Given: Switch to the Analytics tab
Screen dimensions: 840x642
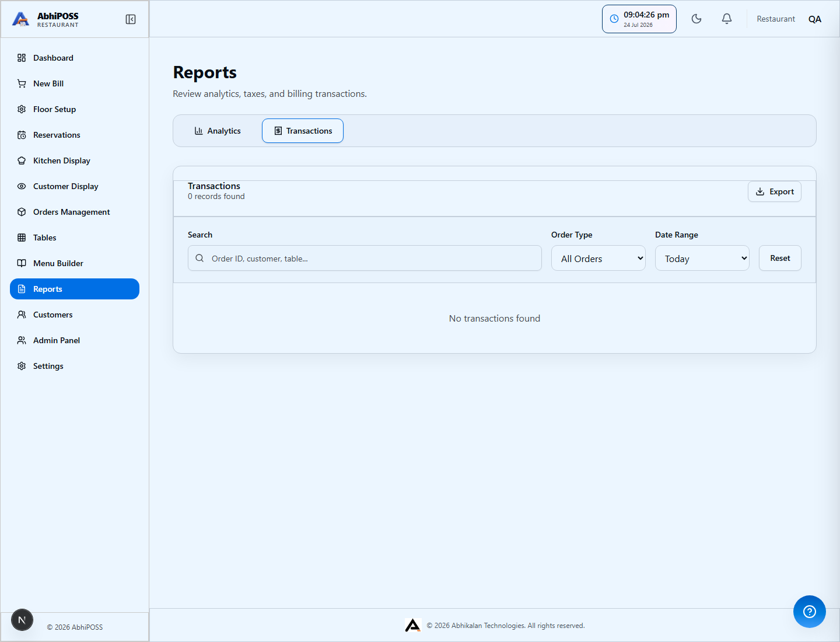Looking at the screenshot, I should 218,131.
